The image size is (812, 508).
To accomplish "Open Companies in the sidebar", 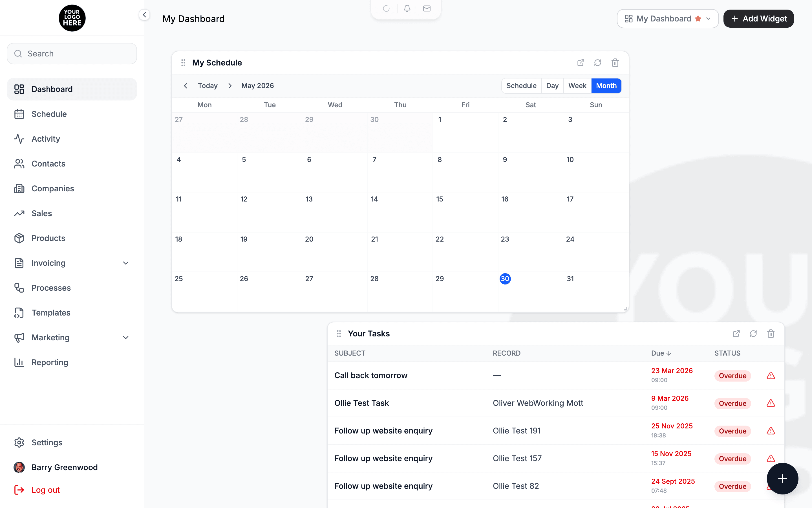I will [72, 189].
